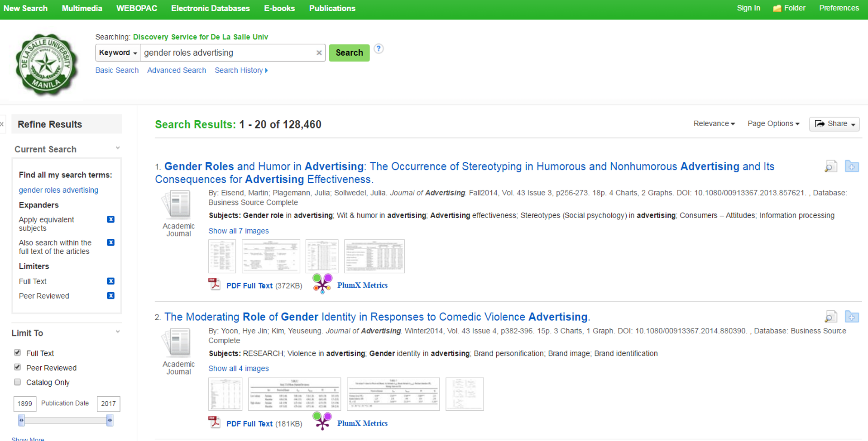Open the Multimedia menu item
Image resolution: width=868 pixels, height=441 pixels.
coord(82,8)
